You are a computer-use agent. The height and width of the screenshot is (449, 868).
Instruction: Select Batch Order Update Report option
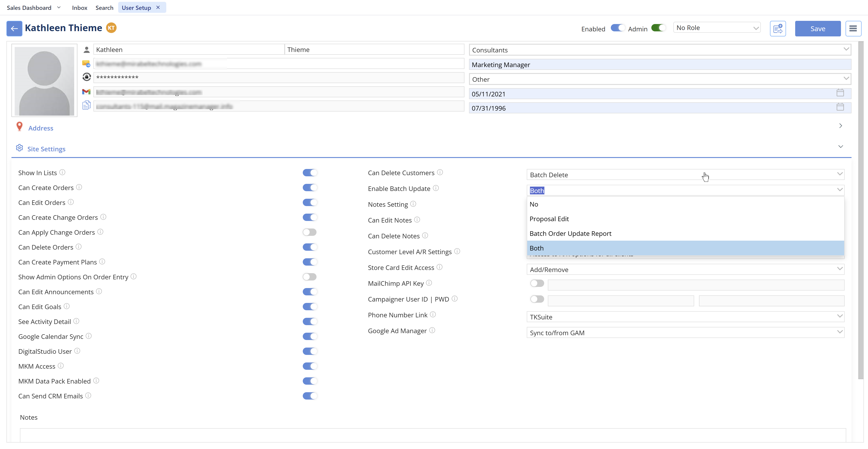click(685, 233)
